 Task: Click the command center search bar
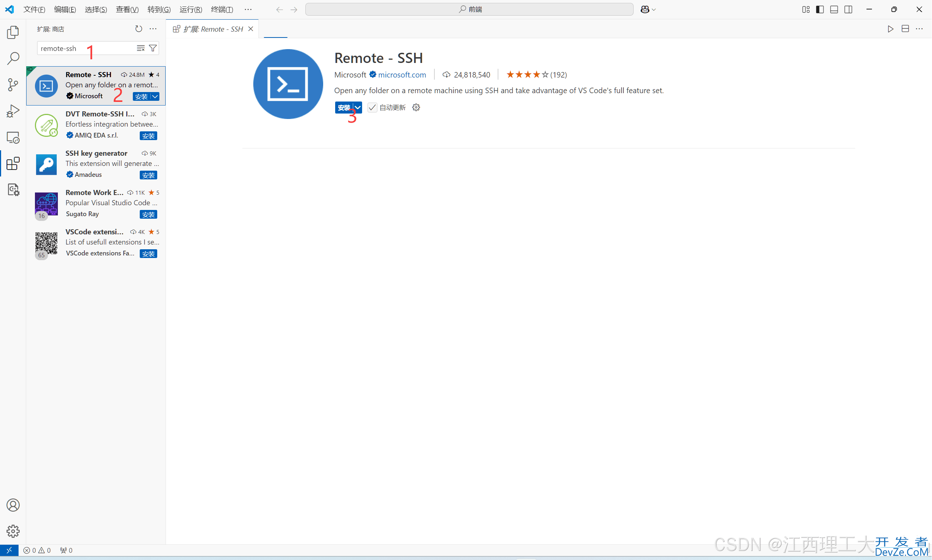pyautogui.click(x=469, y=9)
